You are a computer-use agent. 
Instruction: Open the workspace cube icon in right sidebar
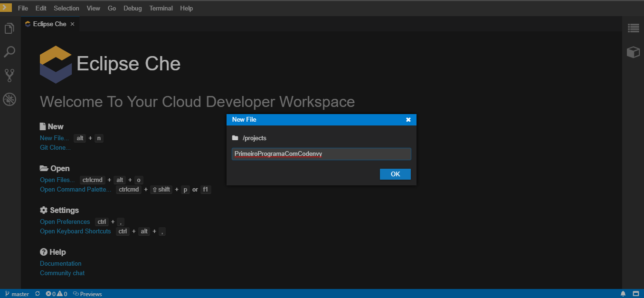(633, 52)
